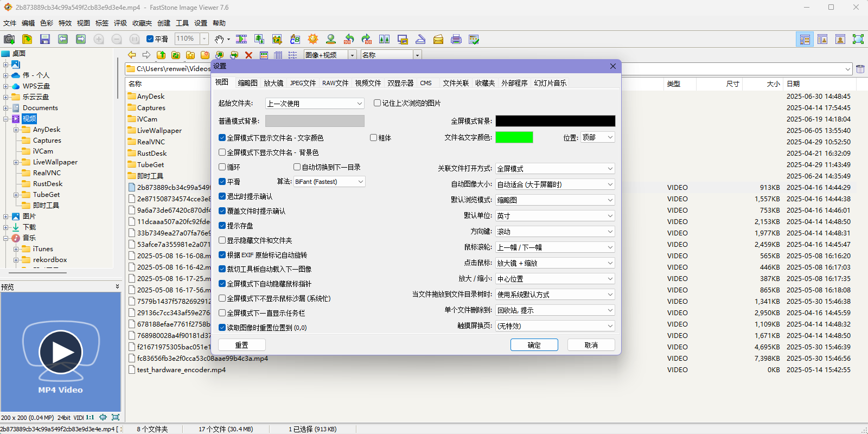This screenshot has width=868, height=434.
Task: Enable the 循环 (loop) checkbox
Action: coord(222,167)
